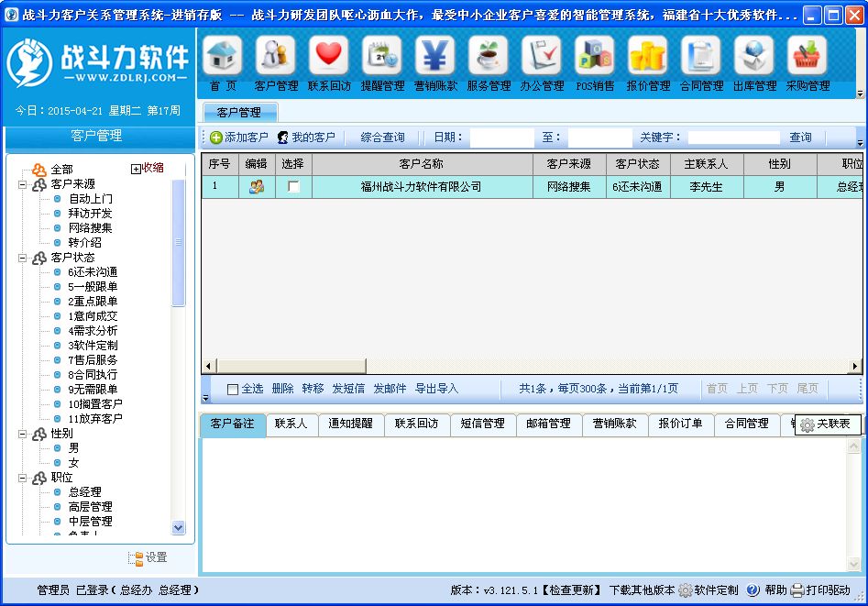Screen dimensions: 868x606
Task: Collapse the 客户来源 tree node
Action: [22, 184]
